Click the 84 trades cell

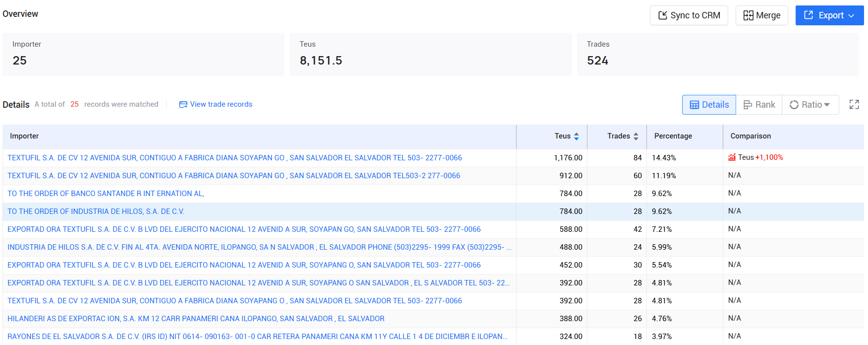coord(637,158)
